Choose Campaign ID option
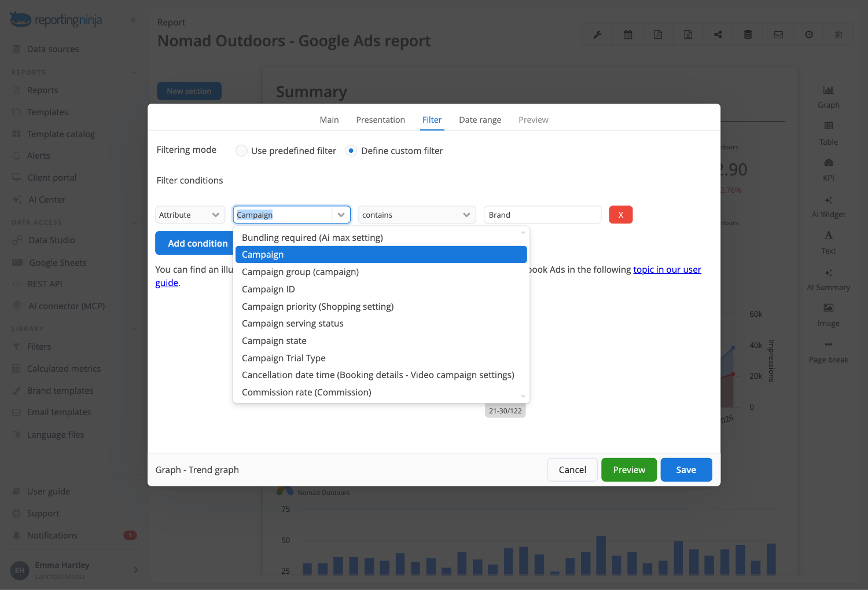The image size is (868, 590). (381, 289)
